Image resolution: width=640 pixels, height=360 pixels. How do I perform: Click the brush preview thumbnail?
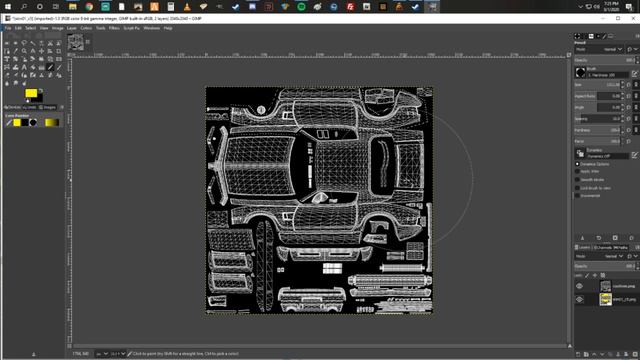pyautogui.click(x=580, y=73)
